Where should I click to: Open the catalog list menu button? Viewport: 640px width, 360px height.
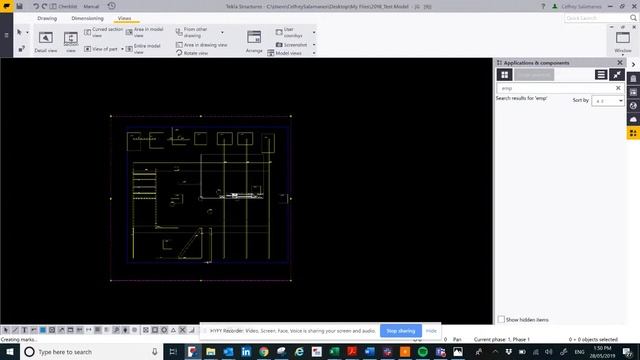(601, 75)
